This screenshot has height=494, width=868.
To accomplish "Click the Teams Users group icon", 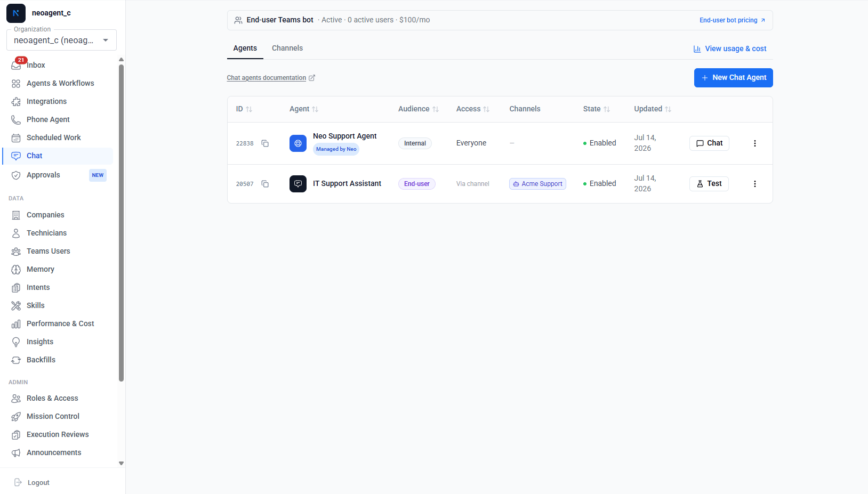I will (x=16, y=252).
